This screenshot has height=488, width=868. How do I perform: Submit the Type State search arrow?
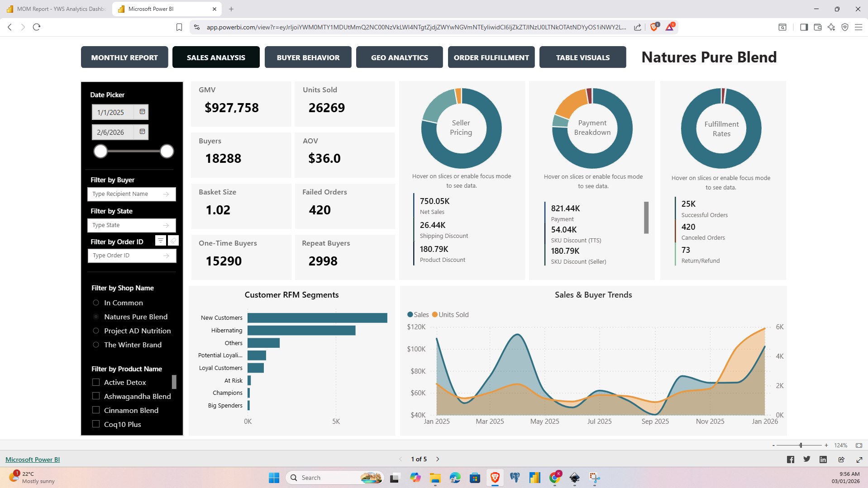point(166,225)
